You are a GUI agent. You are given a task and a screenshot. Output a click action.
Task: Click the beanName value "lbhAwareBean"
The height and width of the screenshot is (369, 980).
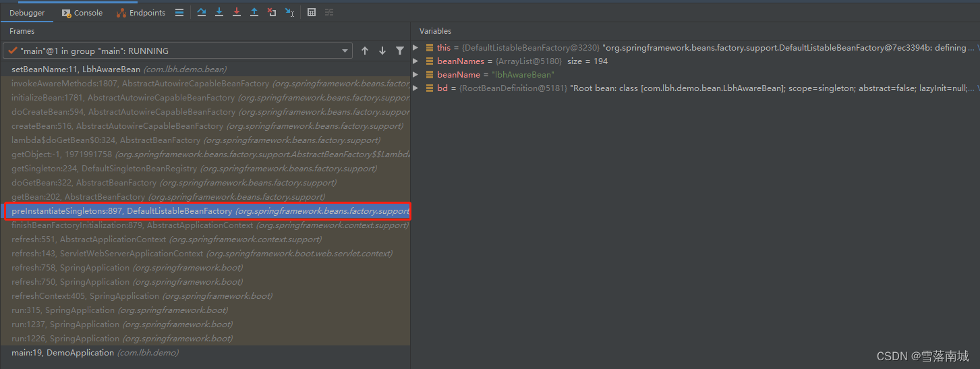click(522, 75)
